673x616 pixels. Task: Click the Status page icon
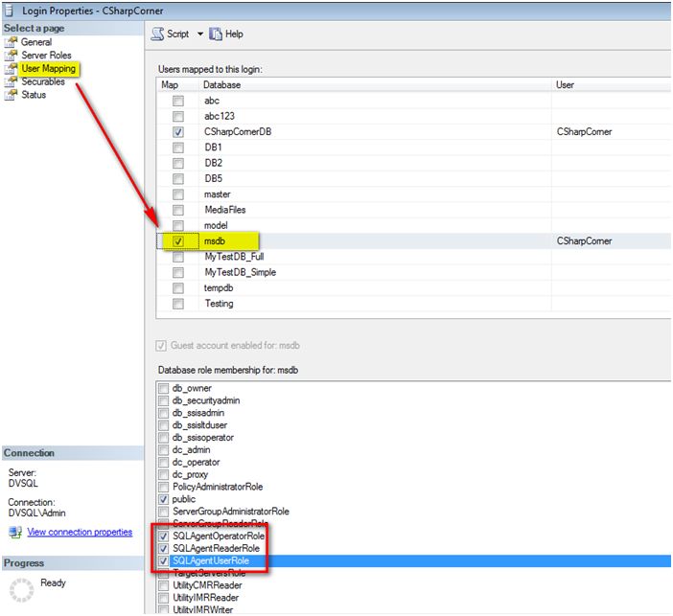pos(11,95)
